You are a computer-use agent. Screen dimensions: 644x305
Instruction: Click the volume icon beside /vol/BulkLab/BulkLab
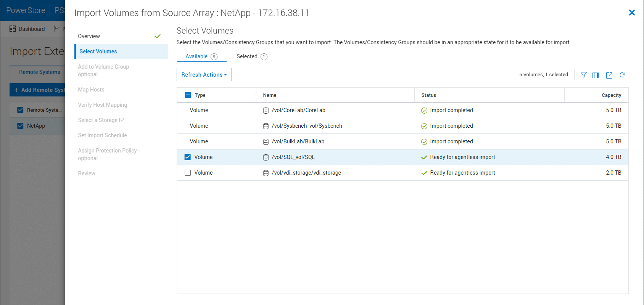click(266, 142)
